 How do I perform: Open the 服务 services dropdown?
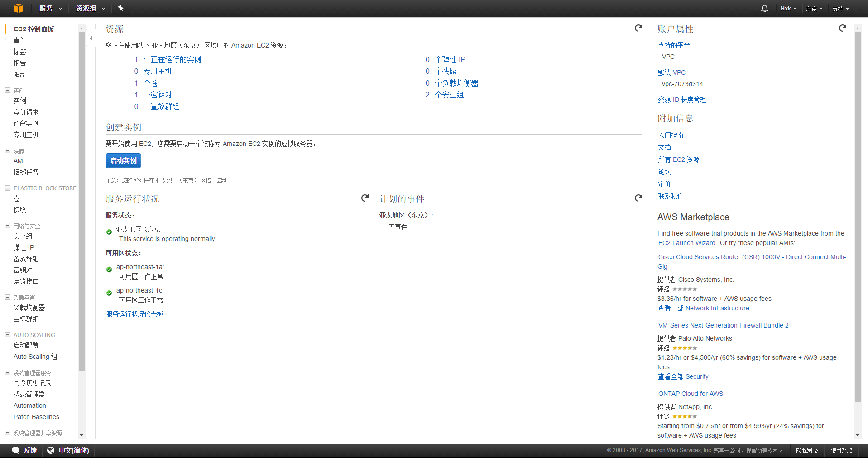(x=51, y=8)
